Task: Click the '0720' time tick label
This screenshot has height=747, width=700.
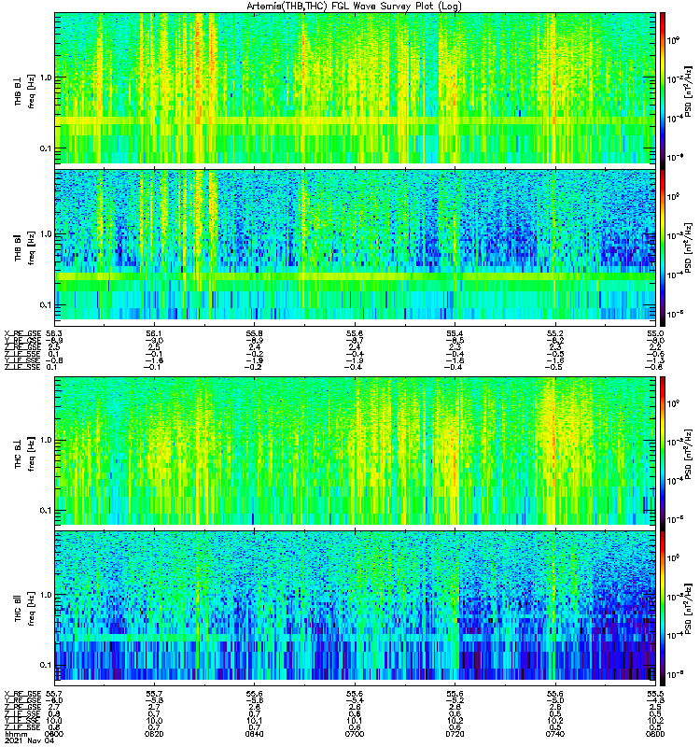Action: pos(455,734)
